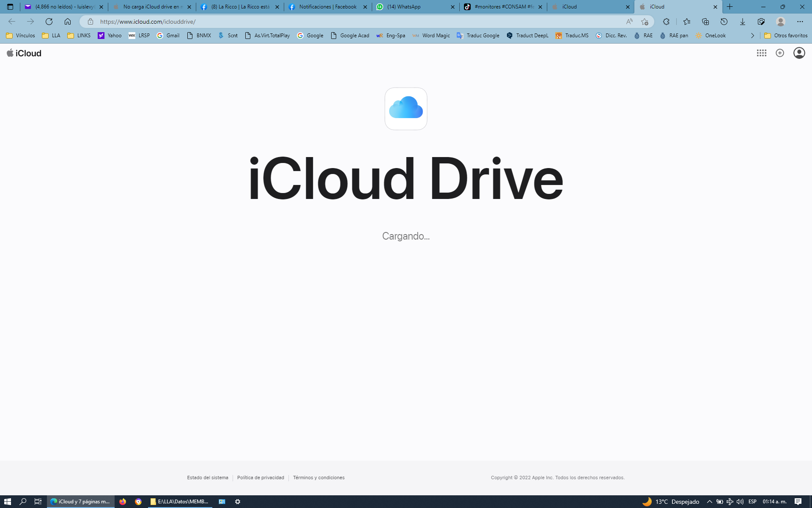The height and width of the screenshot is (508, 812).
Task: Open the browser Downloads icon
Action: 742,22
